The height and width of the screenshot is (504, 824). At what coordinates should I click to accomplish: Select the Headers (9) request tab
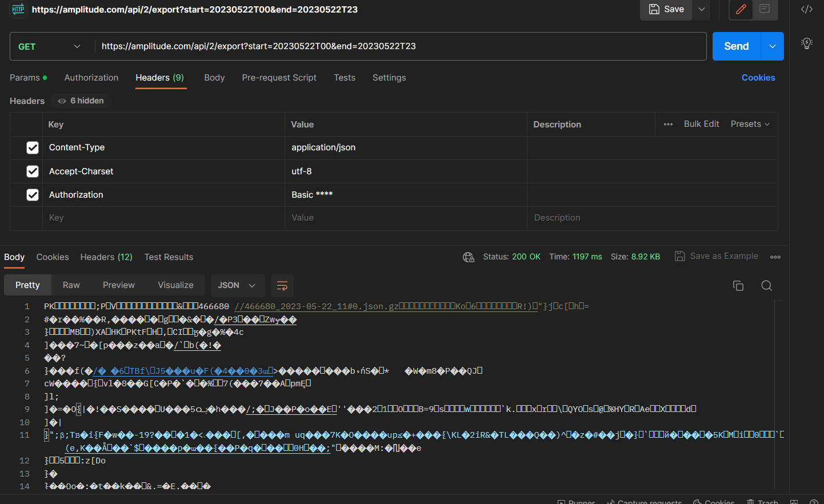(160, 78)
